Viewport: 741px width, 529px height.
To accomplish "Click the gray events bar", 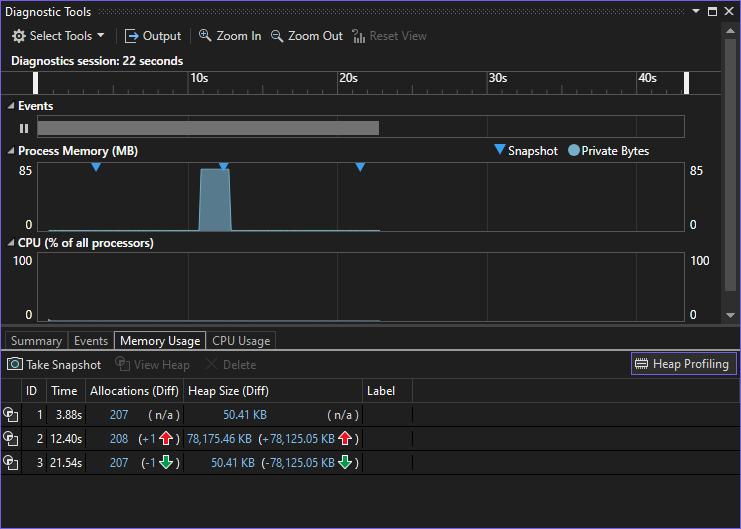I will (208, 128).
